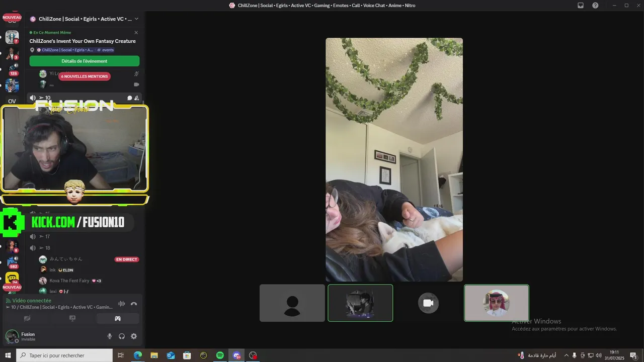Open the server with the 125 badge
Viewport: 644px width, 362px height.
click(12, 69)
